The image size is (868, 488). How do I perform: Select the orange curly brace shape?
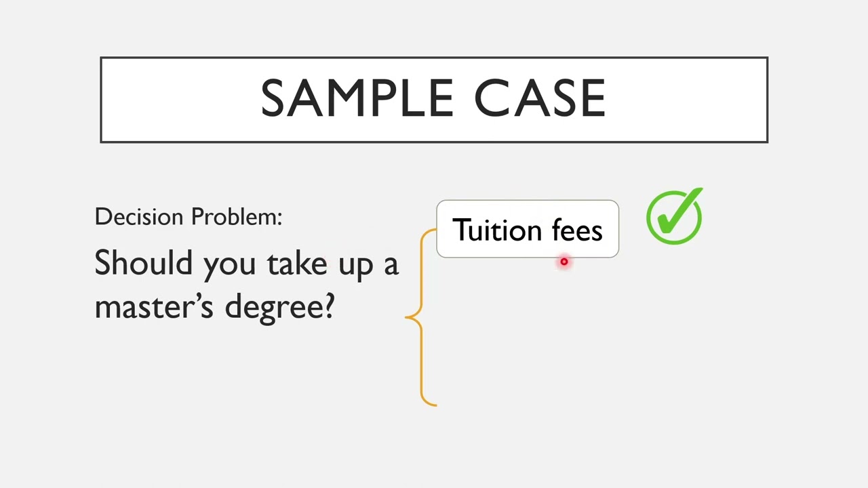coord(421,317)
